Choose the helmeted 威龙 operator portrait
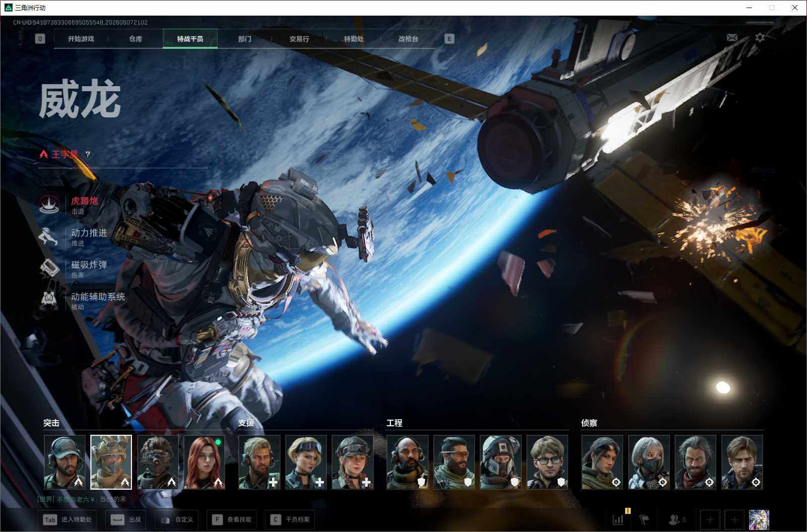This screenshot has width=807, height=532. click(x=111, y=462)
